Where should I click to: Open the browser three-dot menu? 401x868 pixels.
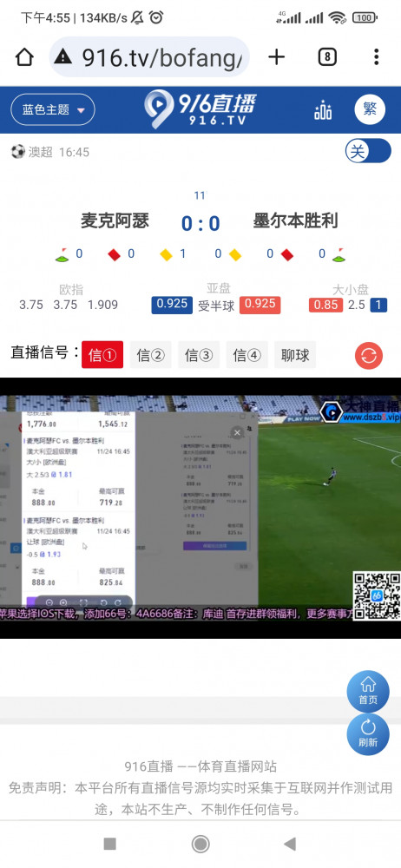pyautogui.click(x=376, y=56)
